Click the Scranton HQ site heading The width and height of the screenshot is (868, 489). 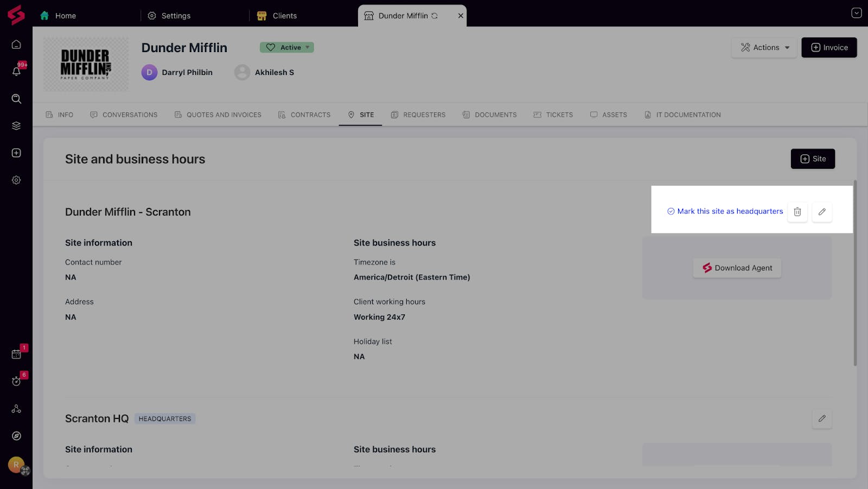tap(97, 418)
